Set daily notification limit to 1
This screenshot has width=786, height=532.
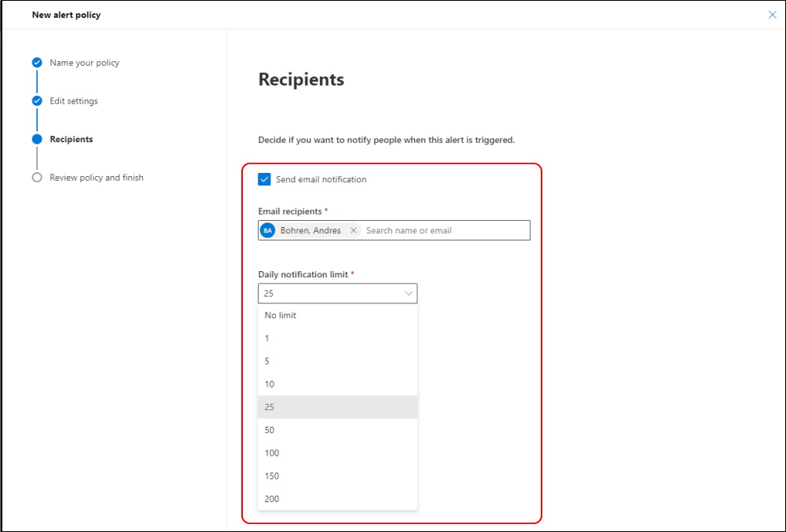coord(337,338)
